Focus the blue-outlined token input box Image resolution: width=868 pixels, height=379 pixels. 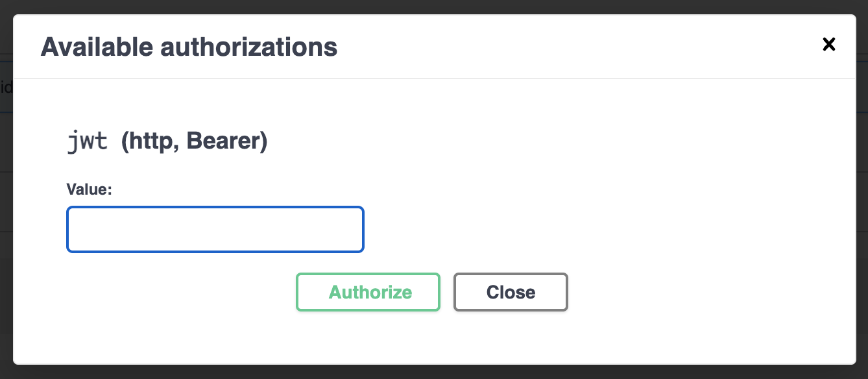(x=215, y=229)
